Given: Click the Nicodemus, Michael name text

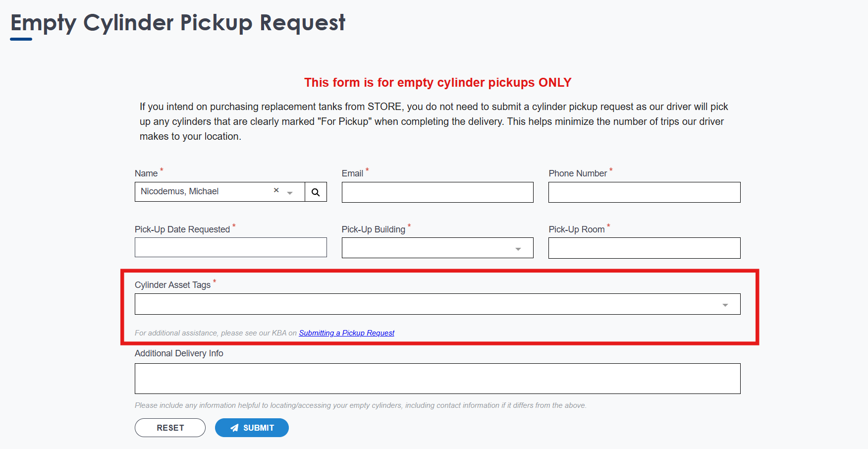Looking at the screenshot, I should [179, 191].
